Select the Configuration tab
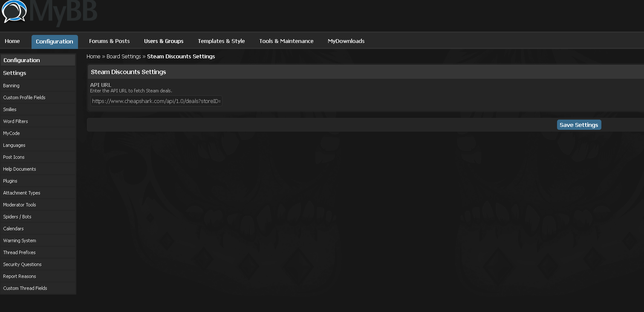644x312 pixels. point(55,42)
